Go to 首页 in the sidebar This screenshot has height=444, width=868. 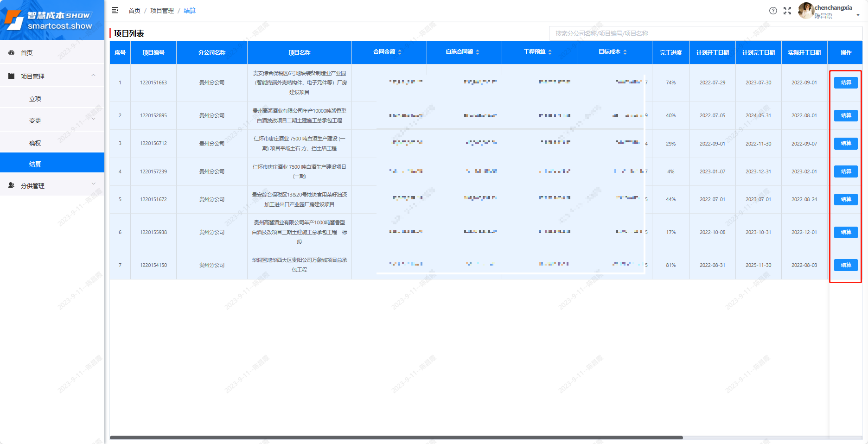(27, 53)
